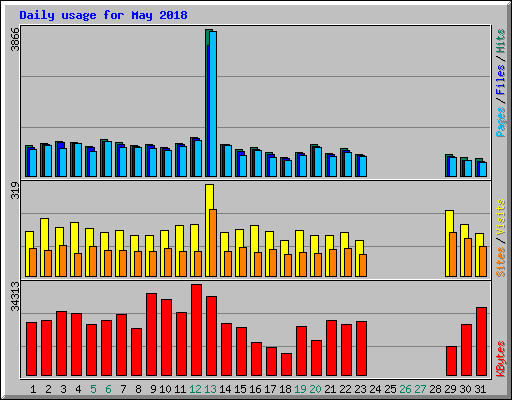
Task: Click the 'KBytes' legend label
Action: coord(501,359)
